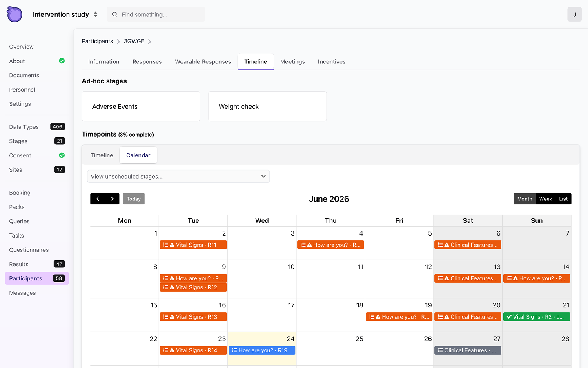Switch to the Wearable Responses tab
The image size is (588, 368).
[x=203, y=62]
